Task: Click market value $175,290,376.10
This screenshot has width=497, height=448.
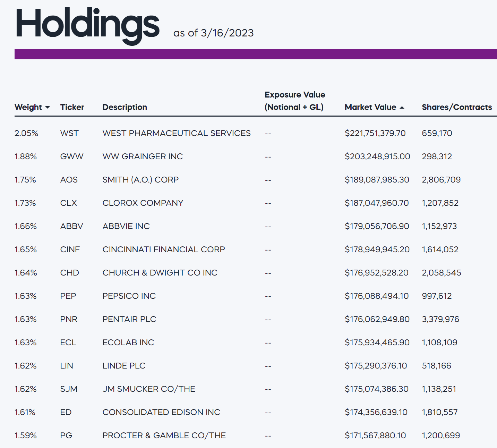Action: click(376, 366)
